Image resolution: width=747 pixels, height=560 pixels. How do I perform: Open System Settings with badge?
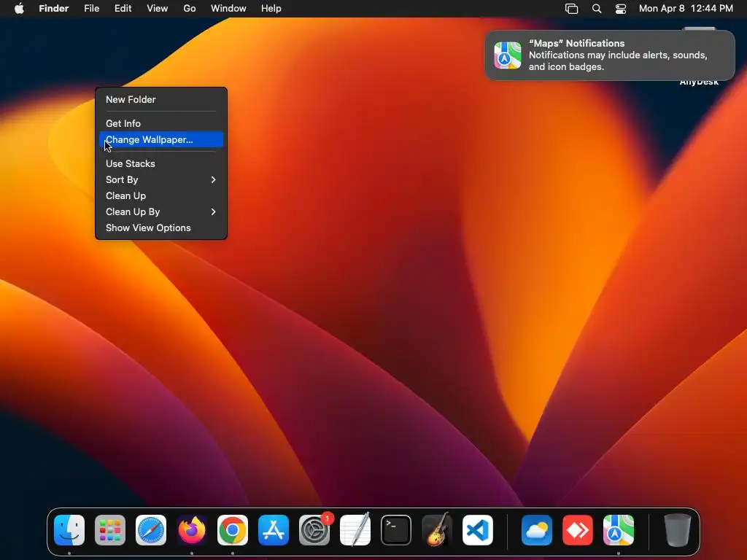tap(314, 530)
